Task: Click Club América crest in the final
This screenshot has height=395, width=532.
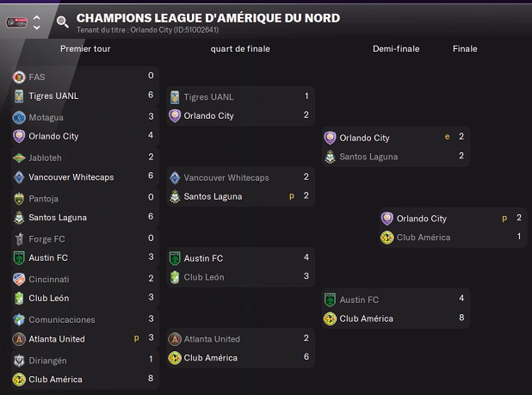Action: click(x=387, y=238)
